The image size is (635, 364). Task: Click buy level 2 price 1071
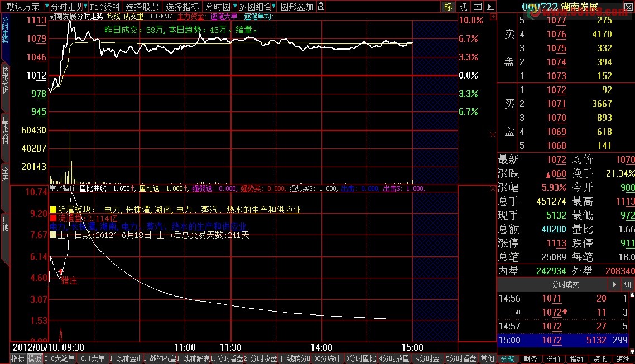click(x=556, y=104)
